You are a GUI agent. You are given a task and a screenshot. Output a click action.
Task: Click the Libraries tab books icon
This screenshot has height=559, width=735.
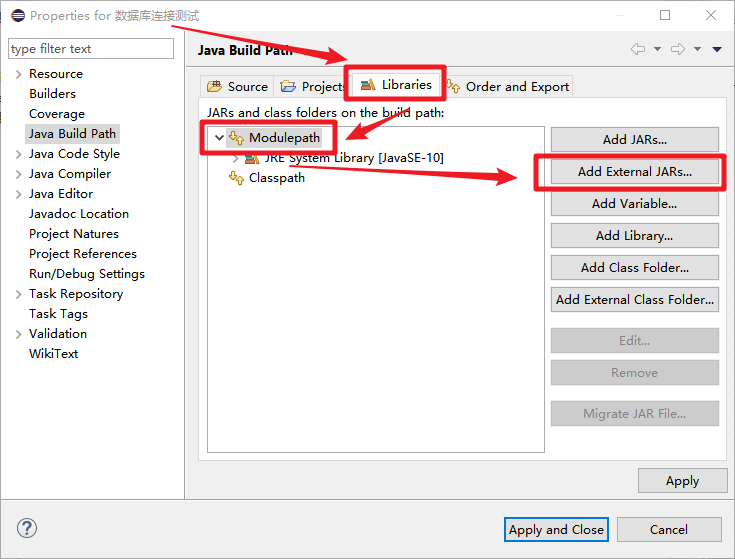click(x=368, y=84)
